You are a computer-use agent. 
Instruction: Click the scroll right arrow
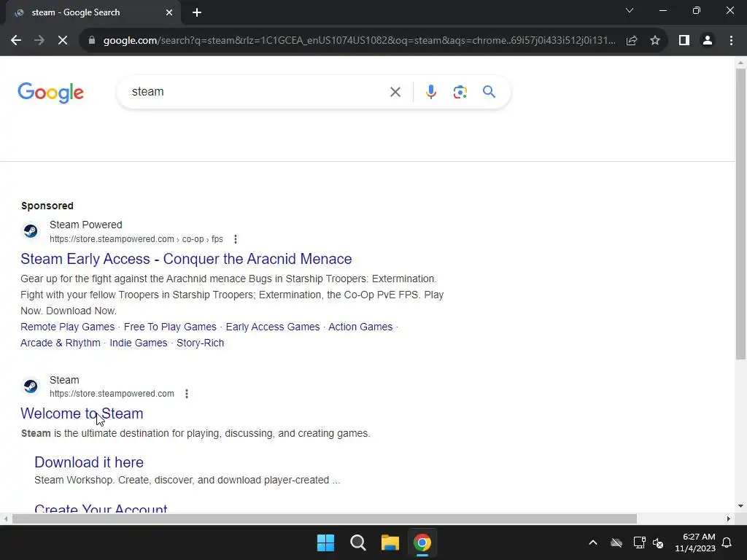tap(729, 518)
